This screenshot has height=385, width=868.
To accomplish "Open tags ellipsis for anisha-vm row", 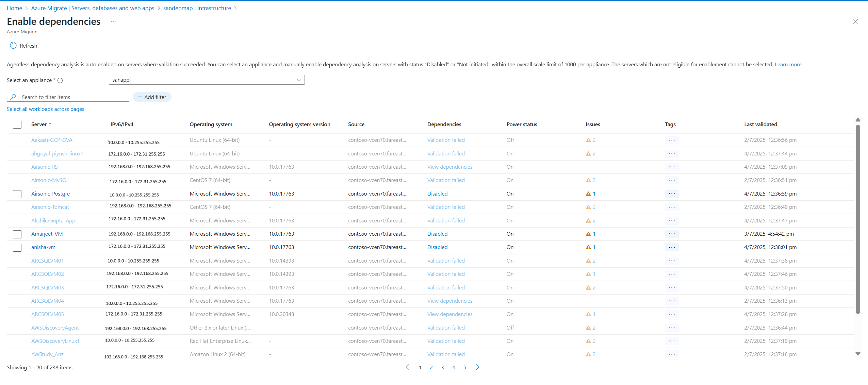I will pyautogui.click(x=671, y=247).
